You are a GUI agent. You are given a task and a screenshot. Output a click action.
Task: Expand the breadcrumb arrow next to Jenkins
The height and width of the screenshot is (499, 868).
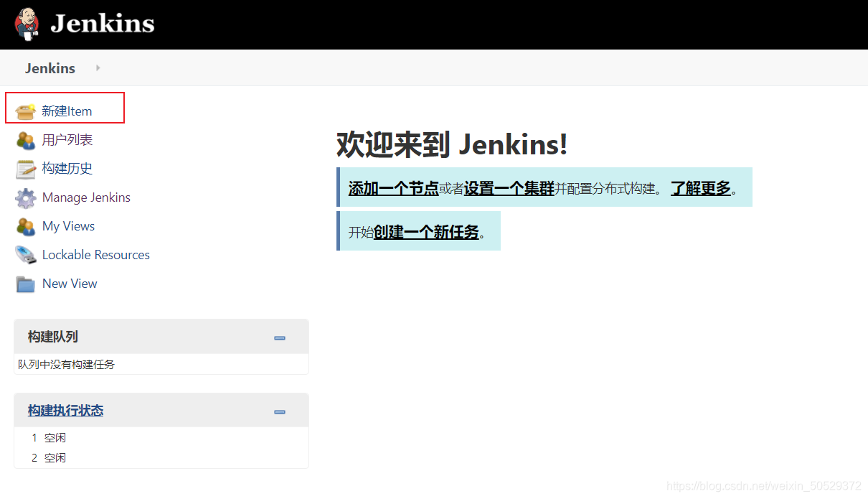[x=98, y=68]
